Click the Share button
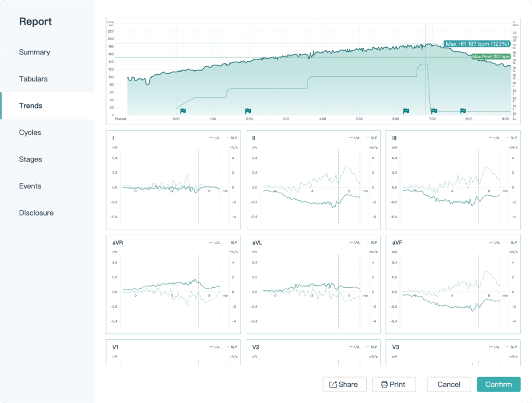 pos(344,384)
